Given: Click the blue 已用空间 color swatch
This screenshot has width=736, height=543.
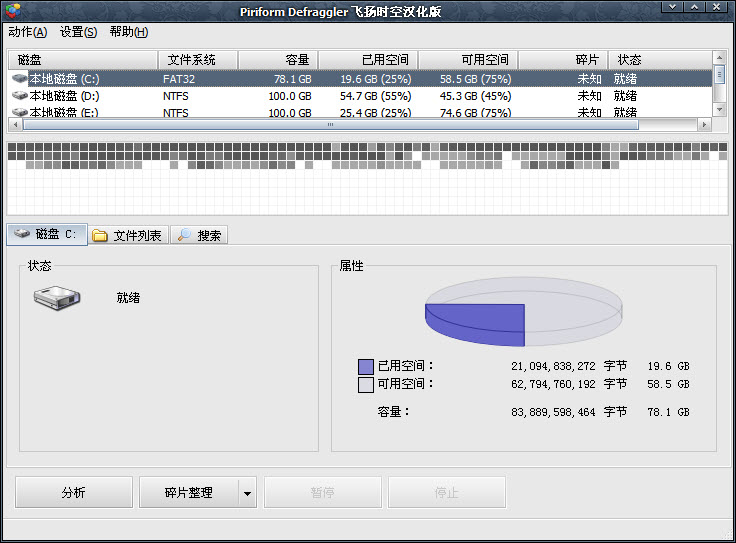Looking at the screenshot, I should click(366, 367).
